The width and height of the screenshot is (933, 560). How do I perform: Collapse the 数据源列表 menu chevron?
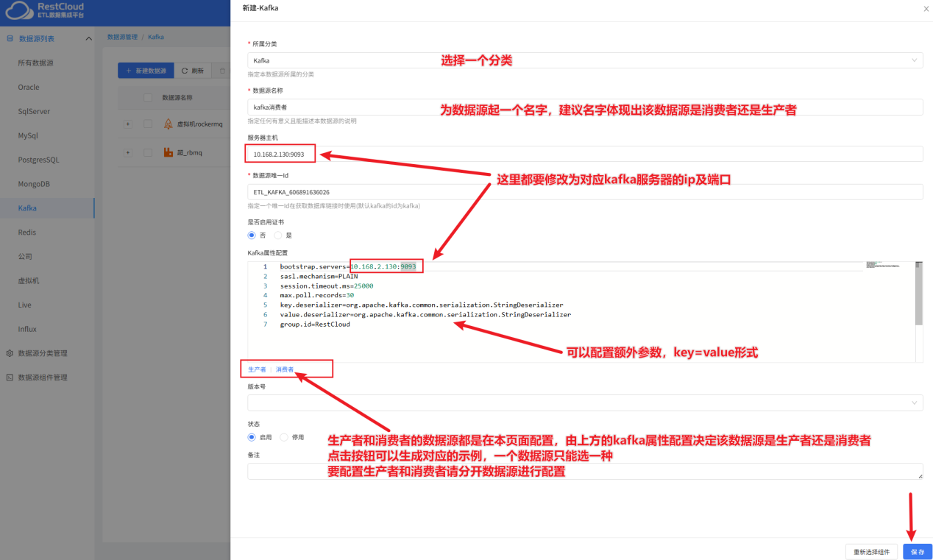[x=88, y=38]
